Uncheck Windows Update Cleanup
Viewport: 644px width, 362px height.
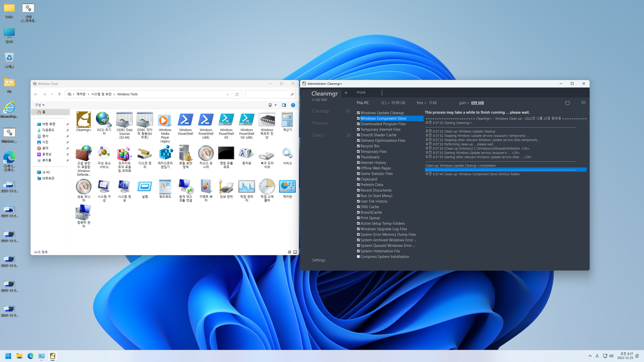pyautogui.click(x=358, y=113)
